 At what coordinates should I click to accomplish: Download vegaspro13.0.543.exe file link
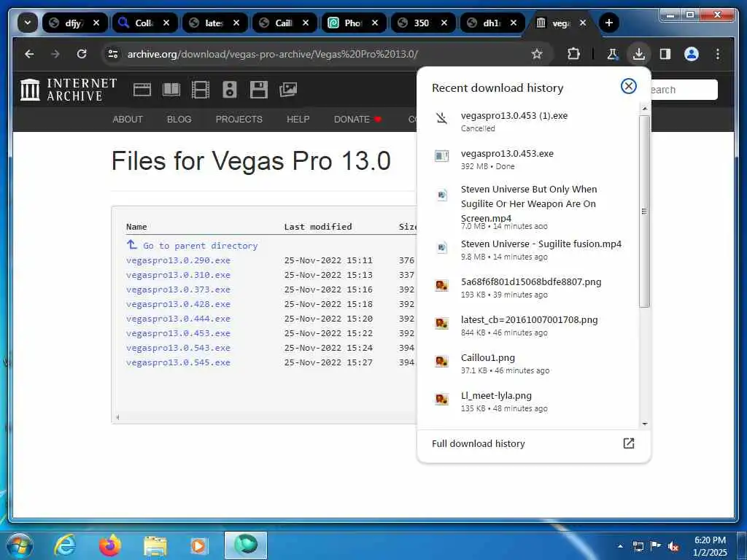pyautogui.click(x=178, y=348)
